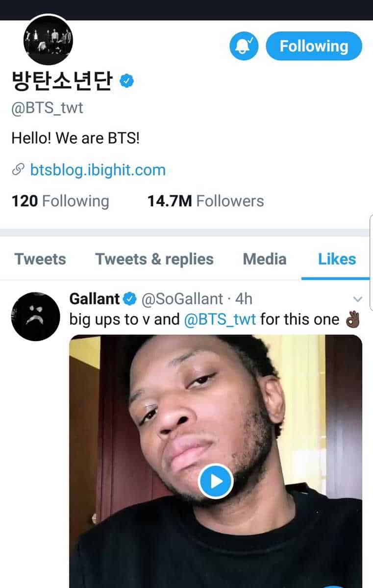Viewport: 373px width, 588px height.
Task: Open the 14.7M Followers list
Action: coord(205,201)
